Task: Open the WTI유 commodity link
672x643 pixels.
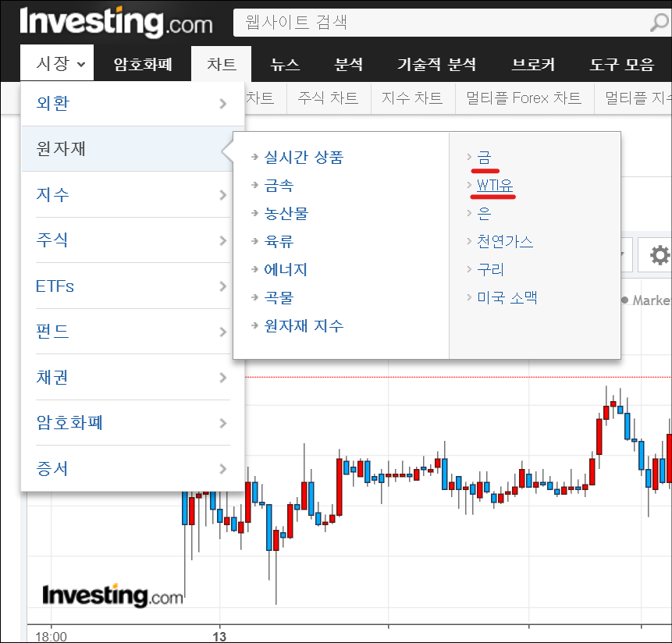Action: [495, 186]
